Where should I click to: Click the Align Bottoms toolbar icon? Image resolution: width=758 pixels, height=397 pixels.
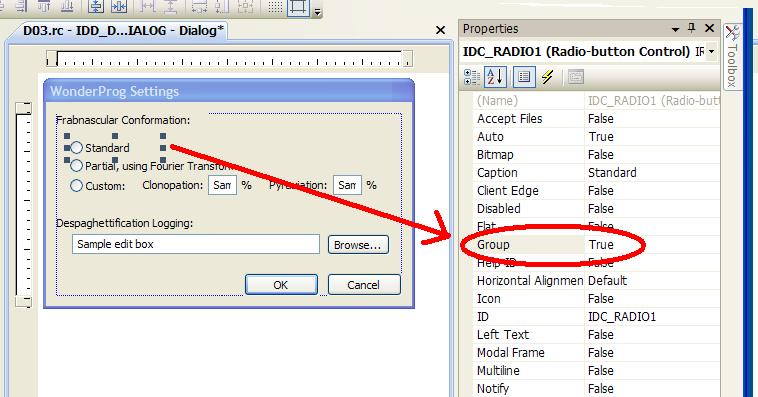[x=67, y=6]
